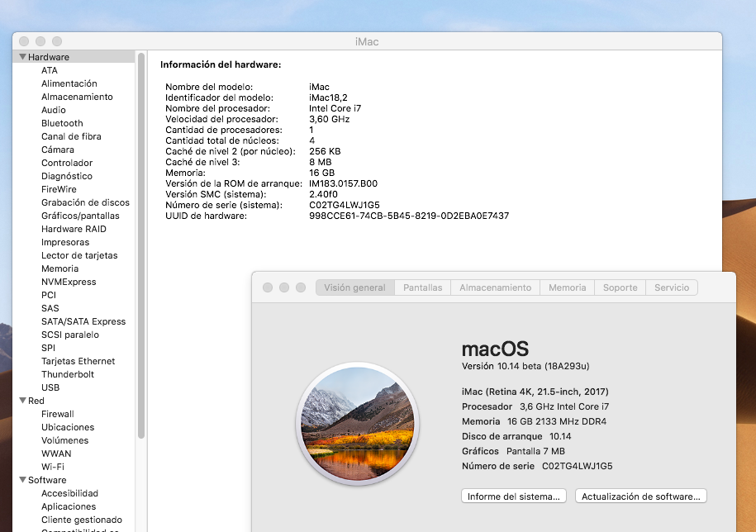Select Cliente gestionado entry

tap(82, 520)
